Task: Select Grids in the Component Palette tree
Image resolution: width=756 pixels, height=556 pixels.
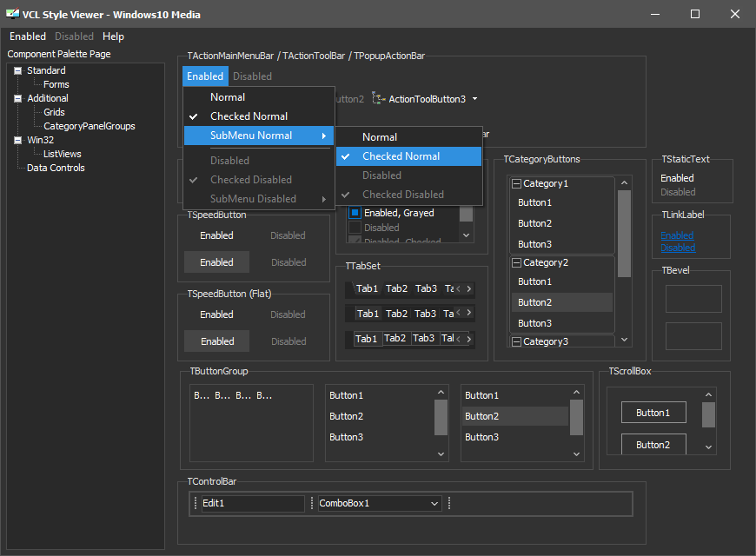Action: coord(54,112)
